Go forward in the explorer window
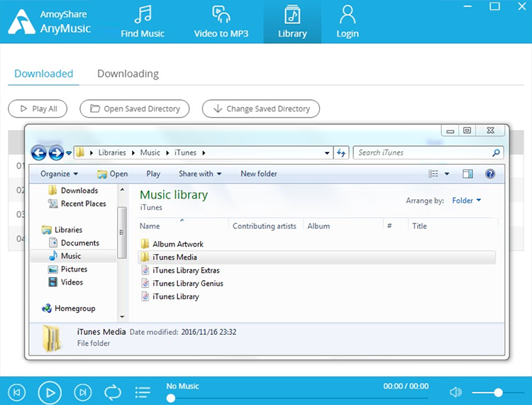532x405 pixels. click(56, 153)
